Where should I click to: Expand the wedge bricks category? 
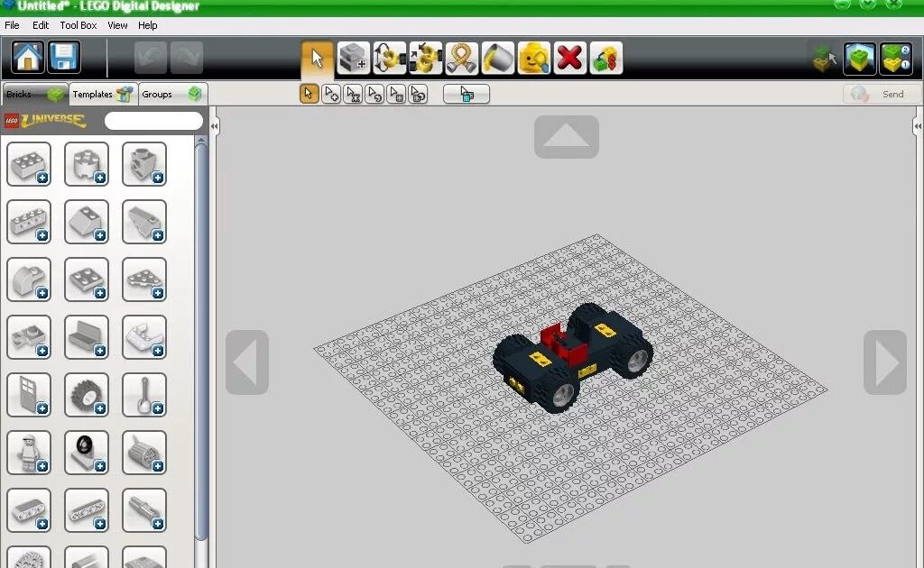coord(144,222)
